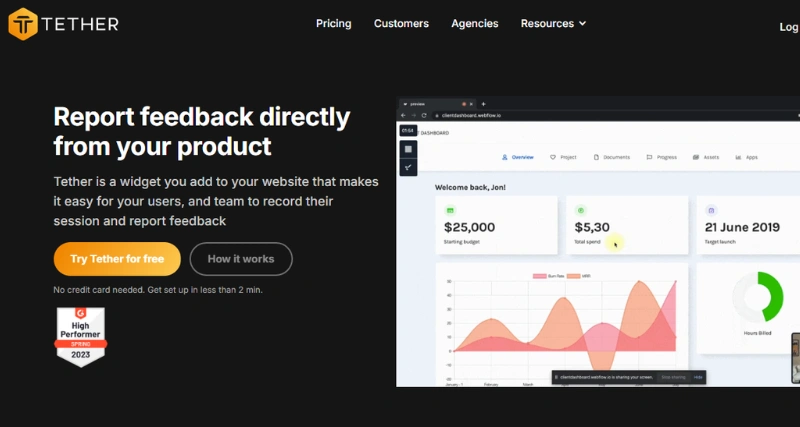Click the new tab plus icon

point(483,104)
